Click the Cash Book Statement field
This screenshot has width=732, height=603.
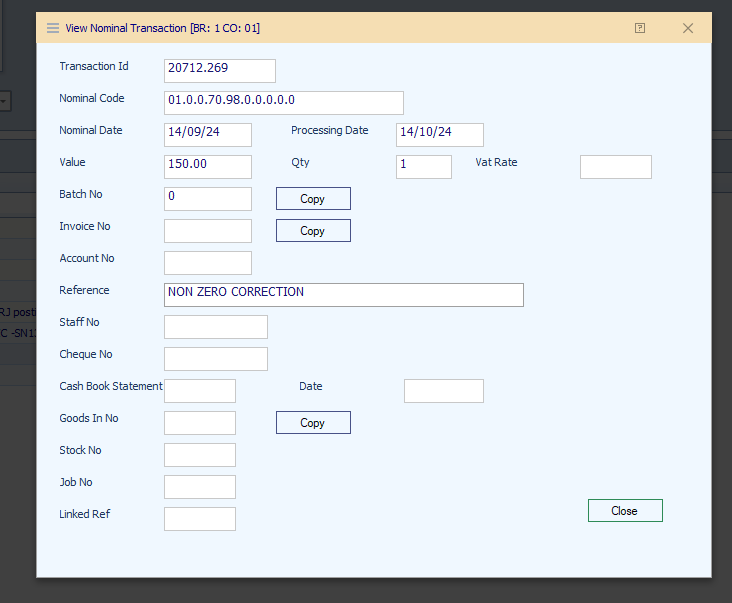(x=200, y=391)
